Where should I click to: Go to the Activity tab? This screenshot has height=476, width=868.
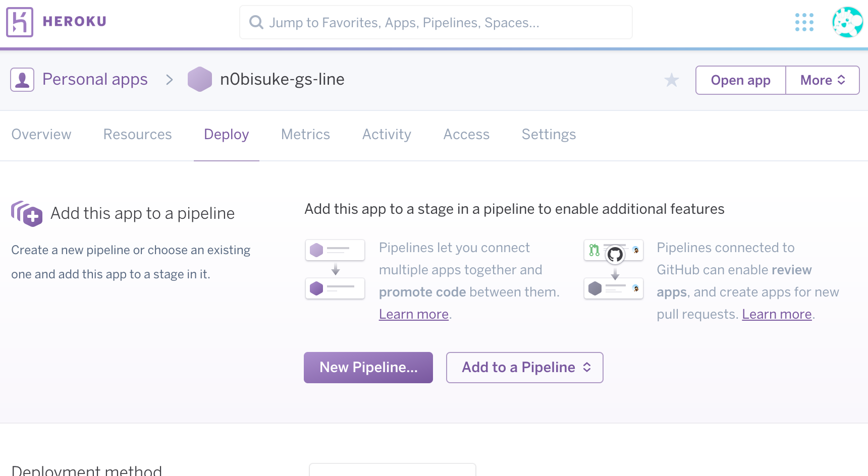[387, 135]
